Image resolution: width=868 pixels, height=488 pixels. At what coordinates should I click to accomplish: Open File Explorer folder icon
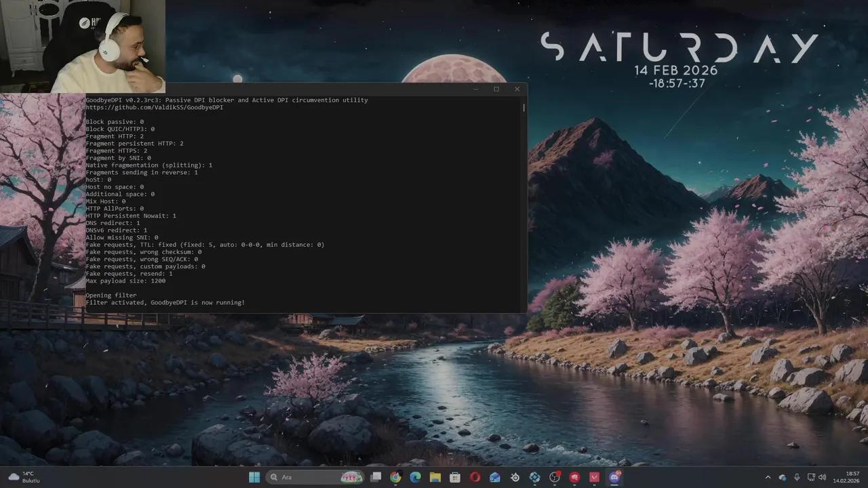435,477
